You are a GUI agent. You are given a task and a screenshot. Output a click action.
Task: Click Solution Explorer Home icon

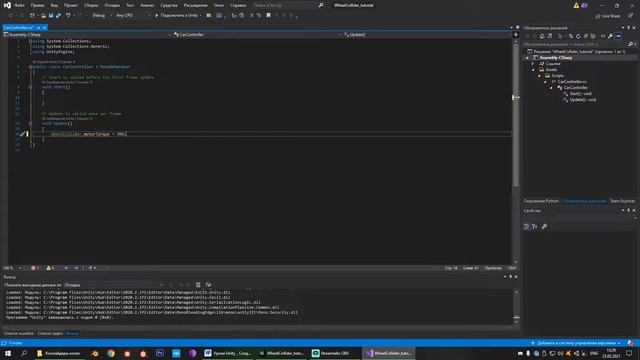click(x=542, y=36)
